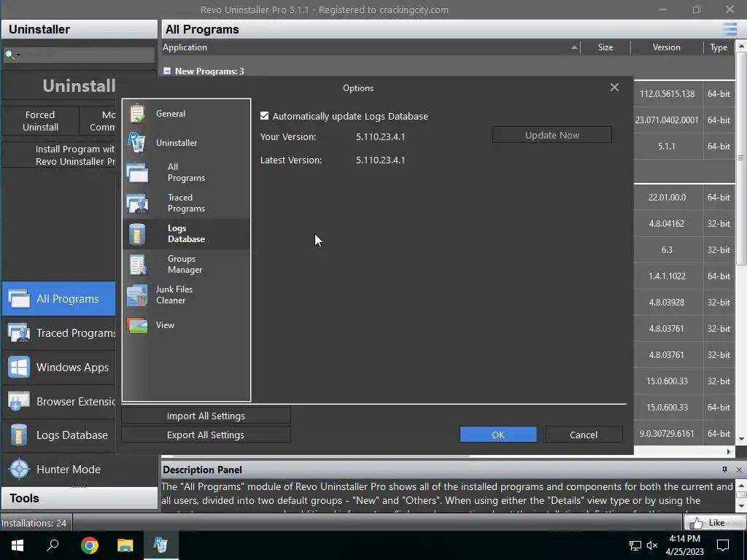Open the notification center icon
Screen dimensions: 747x560
tap(723, 545)
